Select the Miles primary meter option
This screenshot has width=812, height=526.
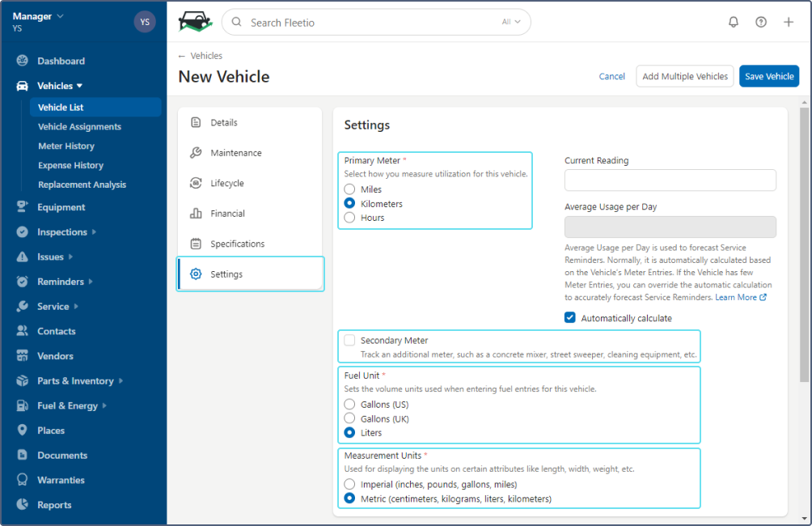point(349,189)
